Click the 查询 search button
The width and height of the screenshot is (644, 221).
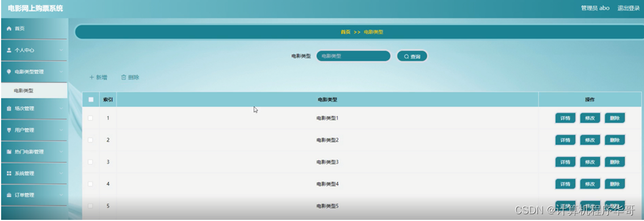412,56
